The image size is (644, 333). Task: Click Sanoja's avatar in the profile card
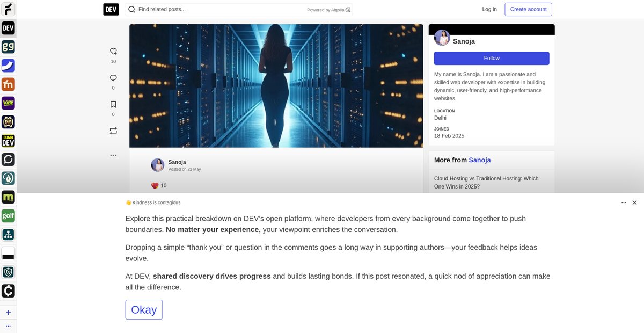pos(442,38)
